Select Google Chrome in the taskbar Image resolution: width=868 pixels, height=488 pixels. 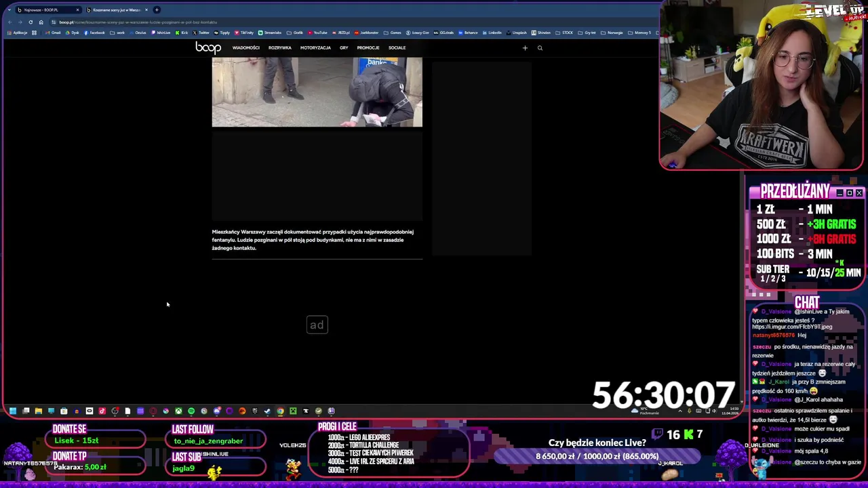click(x=280, y=411)
